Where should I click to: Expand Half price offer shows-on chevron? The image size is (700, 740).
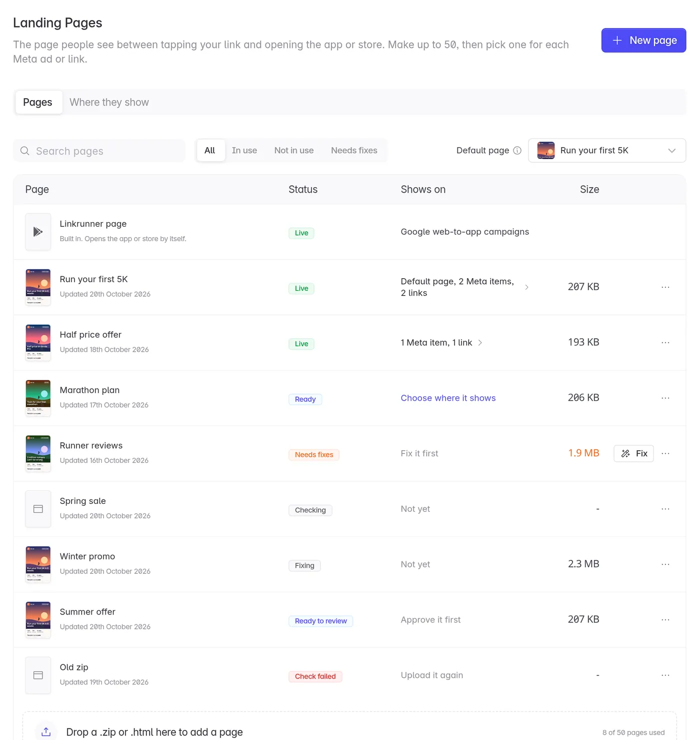coord(480,343)
